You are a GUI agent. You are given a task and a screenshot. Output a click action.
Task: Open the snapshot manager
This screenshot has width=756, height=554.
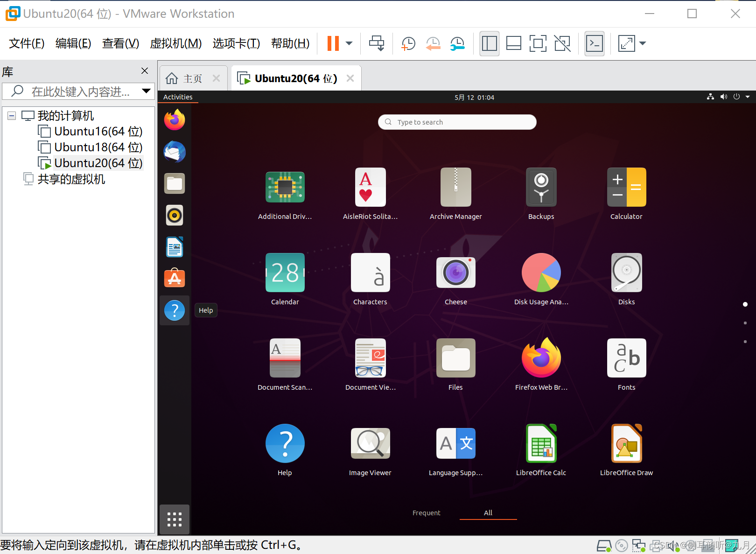point(457,43)
